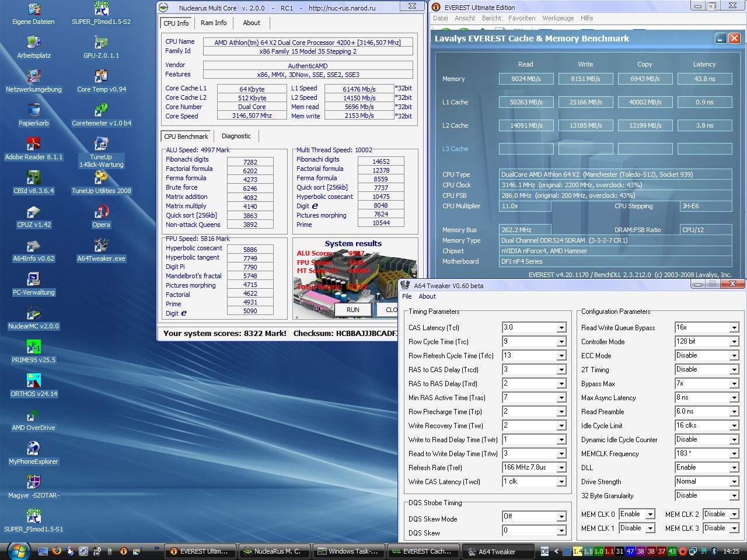Open the 2T Timing dropdown

[x=734, y=370]
